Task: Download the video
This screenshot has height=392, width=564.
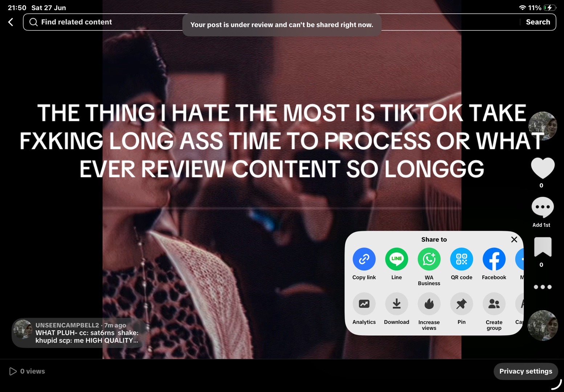Action: 396,304
